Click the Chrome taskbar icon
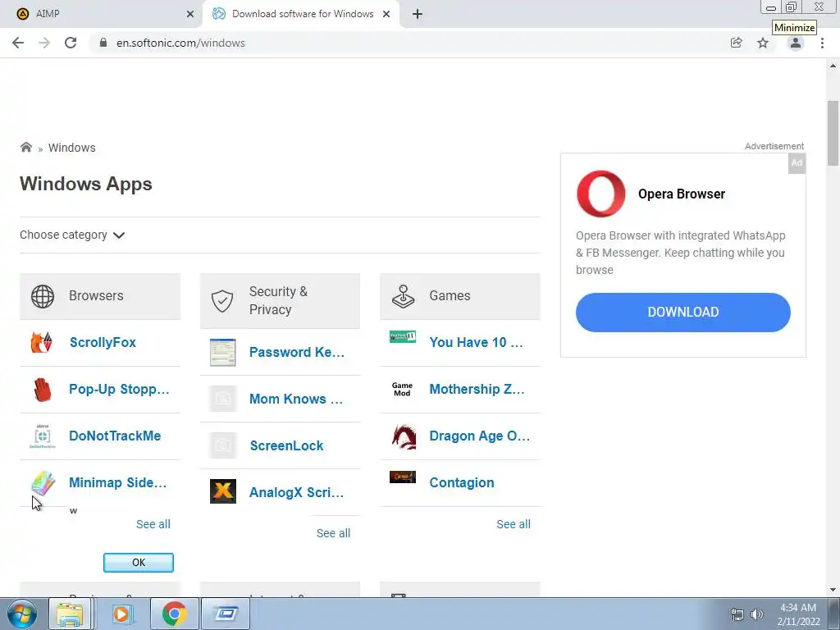Screen dimensions: 840x630 (x=174, y=614)
